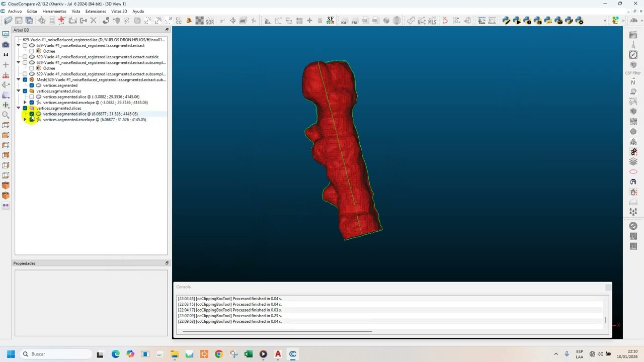Click the camera icon in left sidebar

6,44
